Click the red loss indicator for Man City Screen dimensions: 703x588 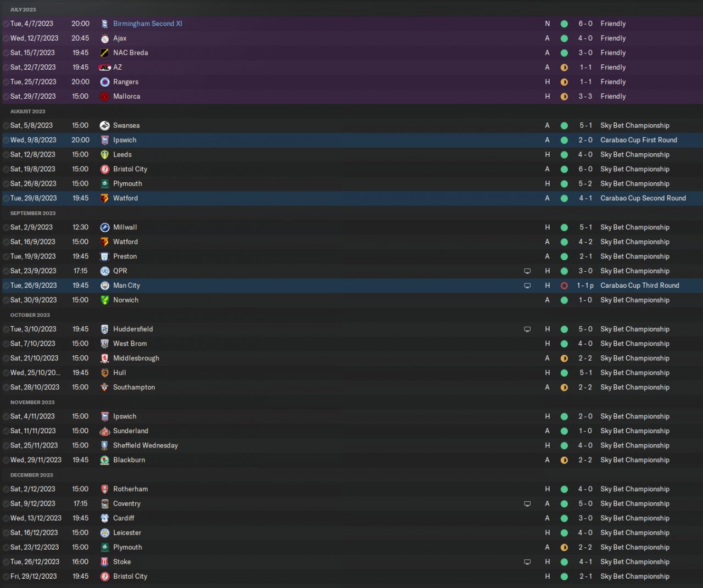(x=564, y=286)
